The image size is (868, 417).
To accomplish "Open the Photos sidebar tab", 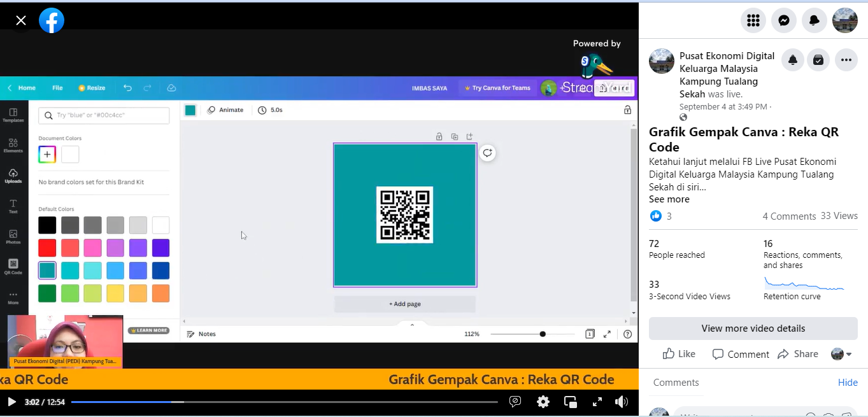I will tap(13, 237).
